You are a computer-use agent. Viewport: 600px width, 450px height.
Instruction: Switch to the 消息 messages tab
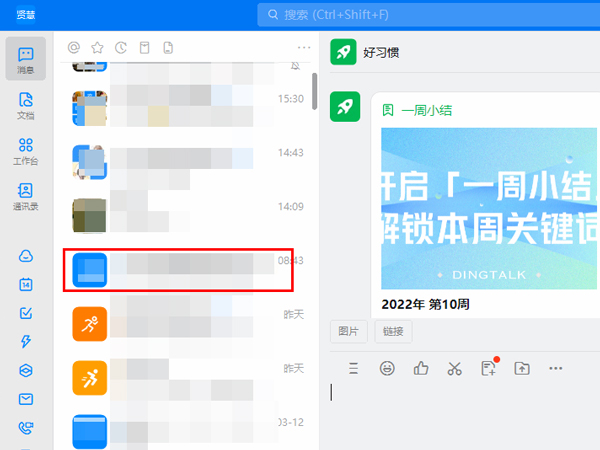27,60
